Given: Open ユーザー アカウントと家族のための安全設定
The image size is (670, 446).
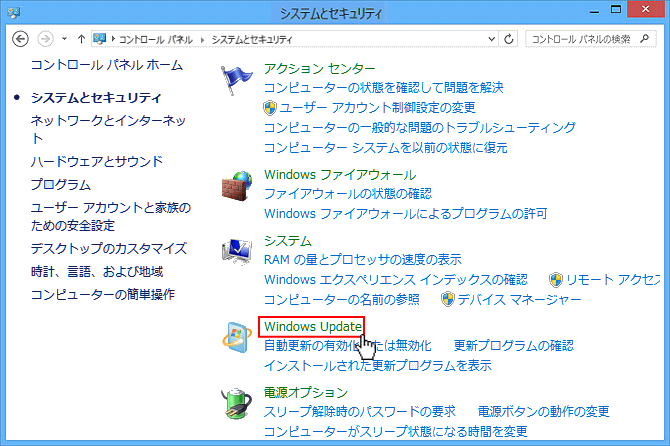Looking at the screenshot, I should pos(111,217).
